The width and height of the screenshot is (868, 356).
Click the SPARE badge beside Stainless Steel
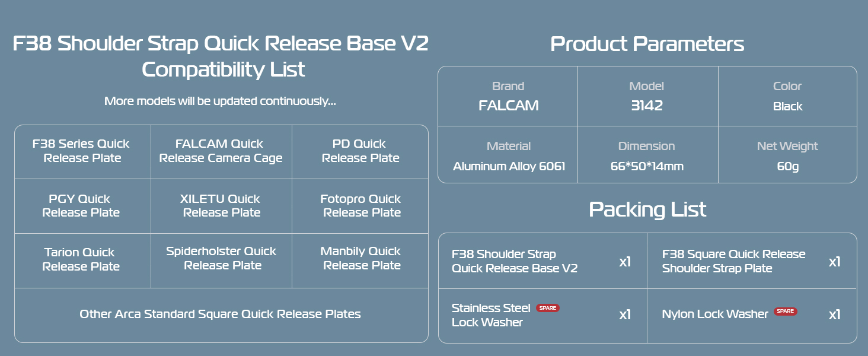(x=547, y=308)
